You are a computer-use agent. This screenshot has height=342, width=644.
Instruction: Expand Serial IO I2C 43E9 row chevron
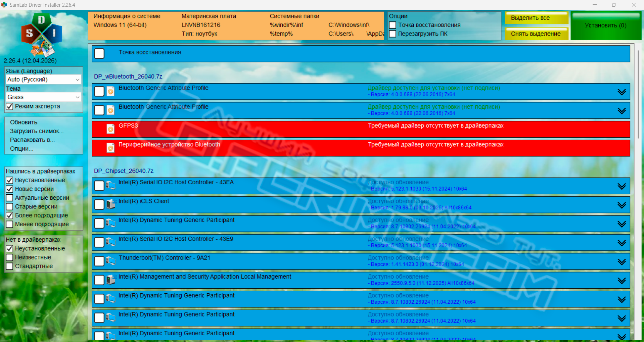tap(622, 243)
